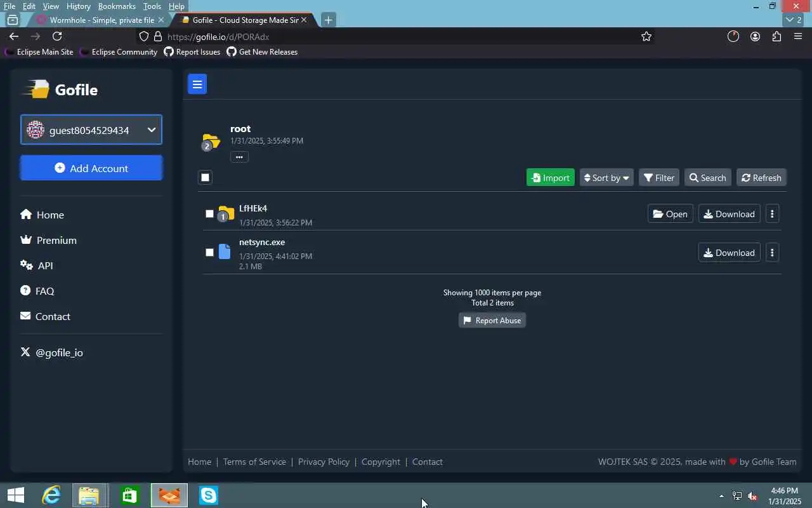812x508 pixels.
Task: Open the Edit menu
Action: pos(29,6)
